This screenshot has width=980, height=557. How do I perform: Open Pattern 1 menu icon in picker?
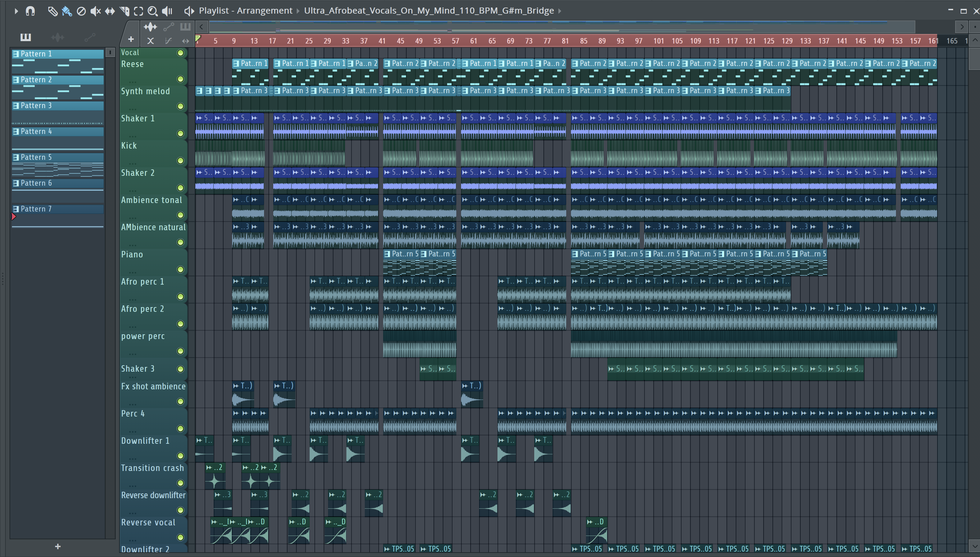tap(16, 54)
